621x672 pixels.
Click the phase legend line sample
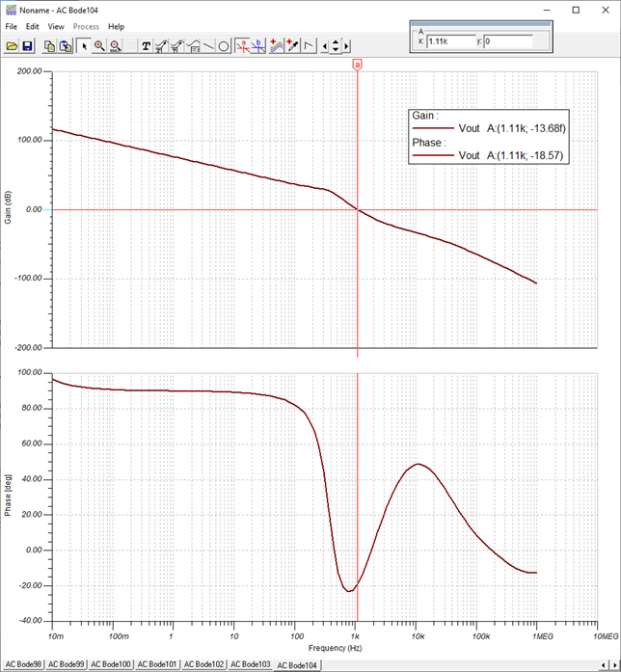433,155
